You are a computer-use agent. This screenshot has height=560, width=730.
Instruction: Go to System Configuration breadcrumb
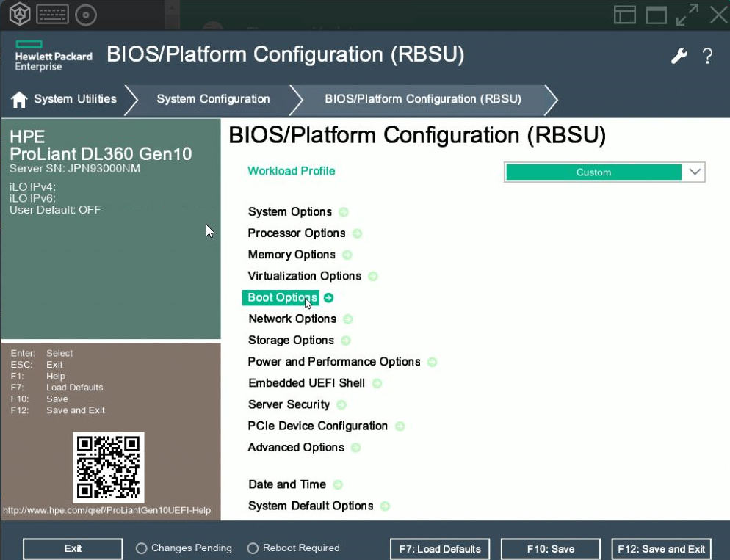coord(213,99)
